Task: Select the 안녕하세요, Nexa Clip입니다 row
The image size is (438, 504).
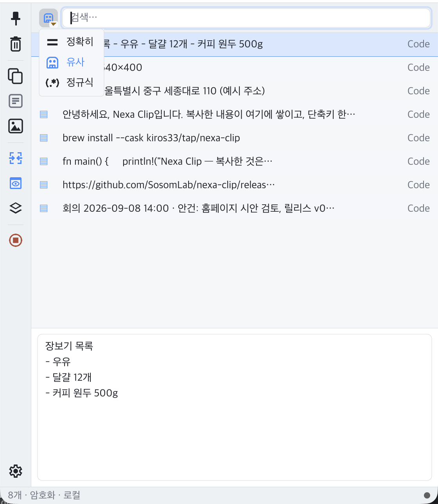Action: pos(235,114)
